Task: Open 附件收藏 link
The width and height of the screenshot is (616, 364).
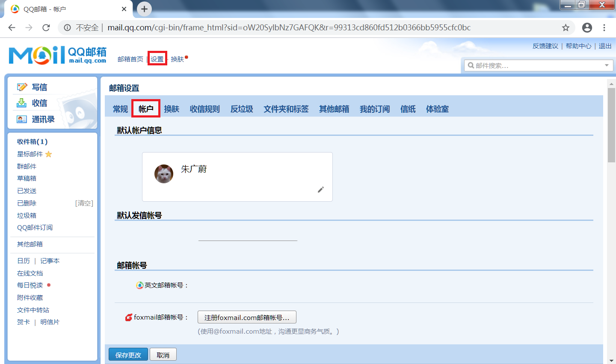Action: [x=30, y=297]
